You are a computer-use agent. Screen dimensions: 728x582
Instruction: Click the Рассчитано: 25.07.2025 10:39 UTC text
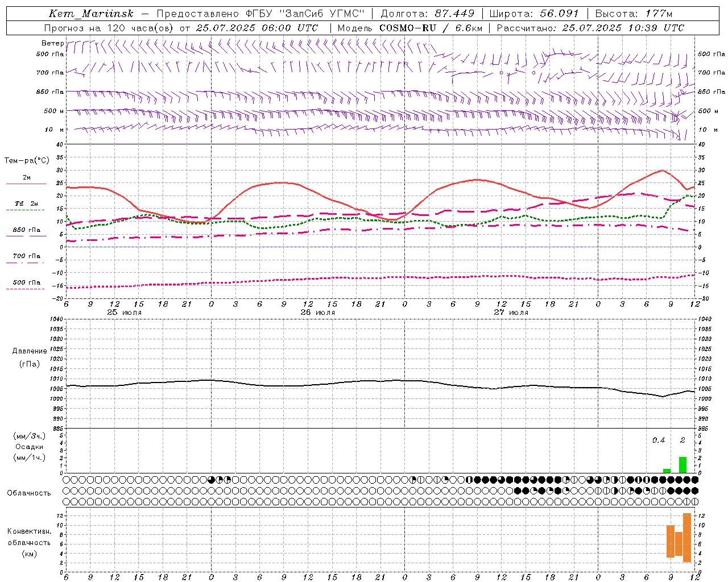[590, 27]
